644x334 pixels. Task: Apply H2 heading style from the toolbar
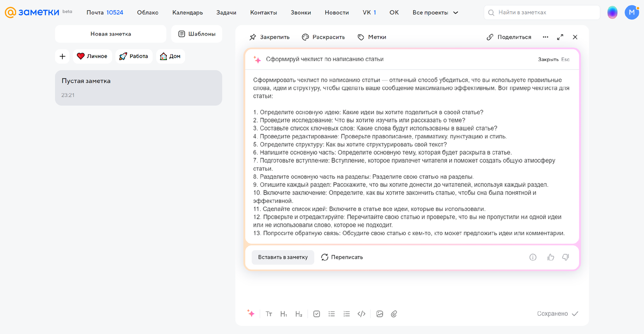coord(298,314)
